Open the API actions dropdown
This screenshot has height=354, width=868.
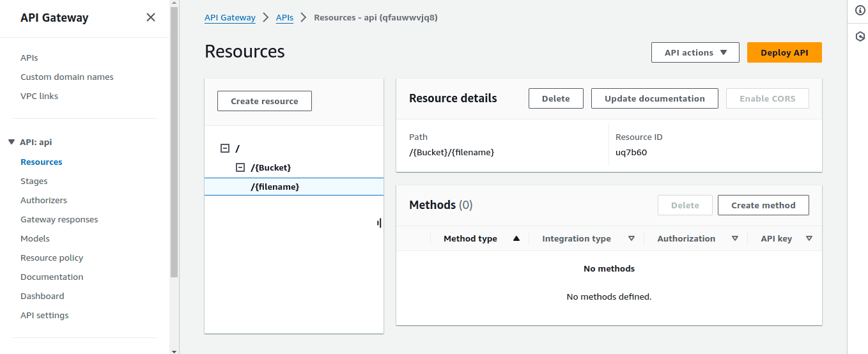pos(695,52)
